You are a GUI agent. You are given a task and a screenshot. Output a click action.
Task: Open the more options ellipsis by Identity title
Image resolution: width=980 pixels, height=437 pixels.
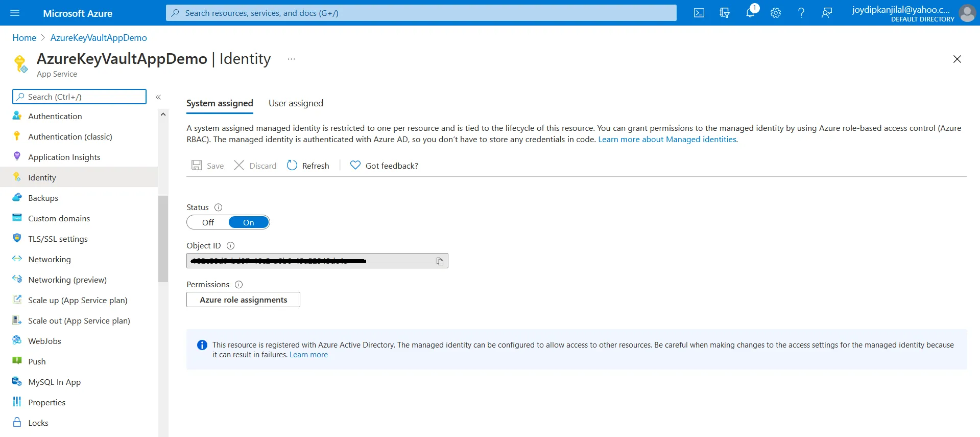tap(291, 59)
